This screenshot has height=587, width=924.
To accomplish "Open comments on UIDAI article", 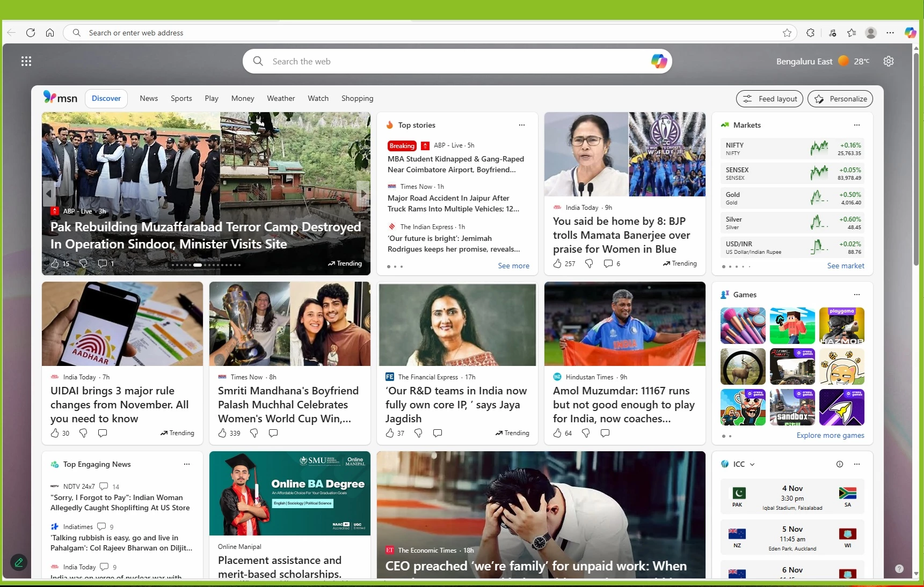I will 103,433.
